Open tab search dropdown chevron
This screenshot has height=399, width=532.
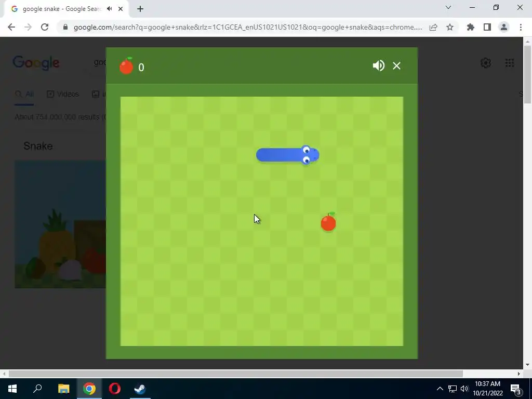(x=448, y=7)
